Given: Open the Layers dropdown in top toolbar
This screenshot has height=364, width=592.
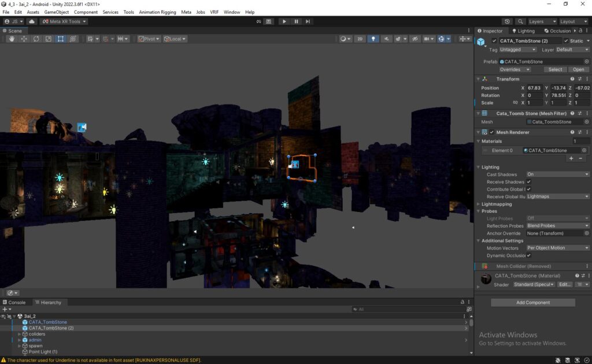Looking at the screenshot, I should pyautogui.click(x=542, y=21).
